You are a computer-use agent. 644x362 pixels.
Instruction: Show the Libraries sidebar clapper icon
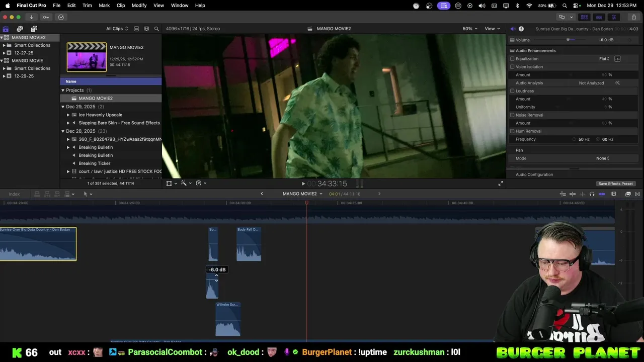[6, 29]
